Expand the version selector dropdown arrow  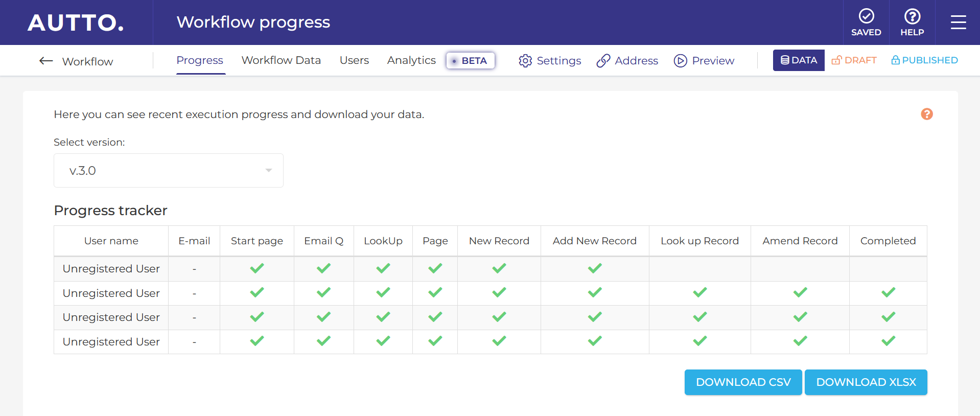268,171
